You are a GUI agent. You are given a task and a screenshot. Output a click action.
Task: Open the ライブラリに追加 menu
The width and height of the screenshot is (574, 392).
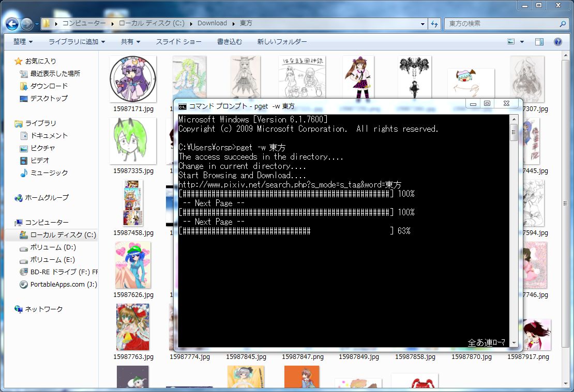(x=77, y=42)
